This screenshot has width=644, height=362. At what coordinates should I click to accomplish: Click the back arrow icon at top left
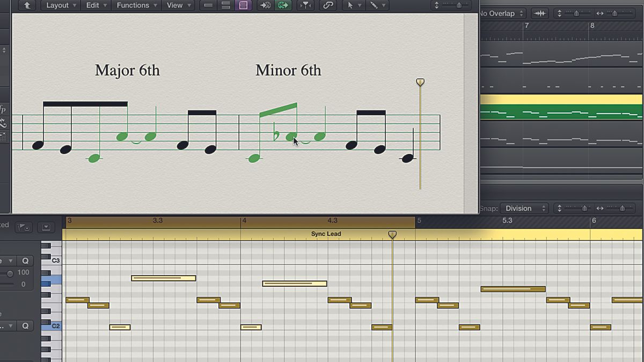tap(26, 5)
